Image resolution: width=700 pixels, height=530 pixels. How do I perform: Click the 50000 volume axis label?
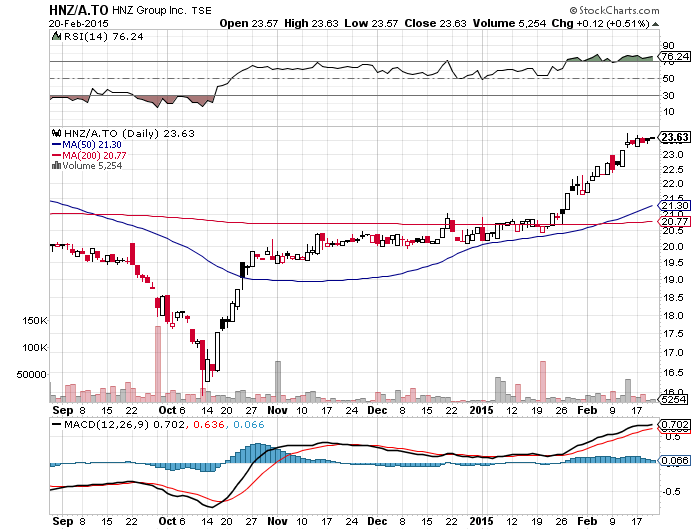point(32,375)
